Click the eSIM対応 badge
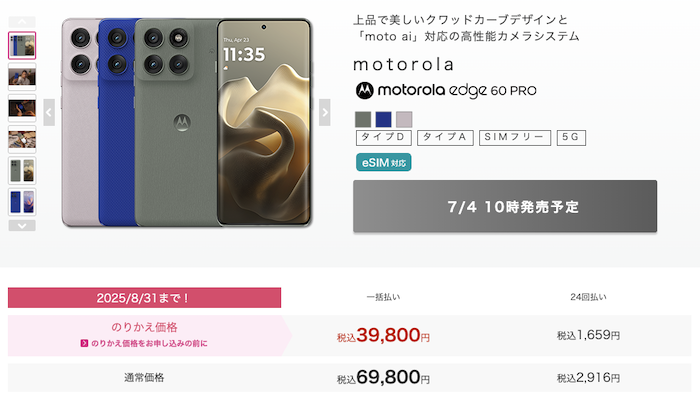This screenshot has width=700, height=399. pyautogui.click(x=383, y=162)
